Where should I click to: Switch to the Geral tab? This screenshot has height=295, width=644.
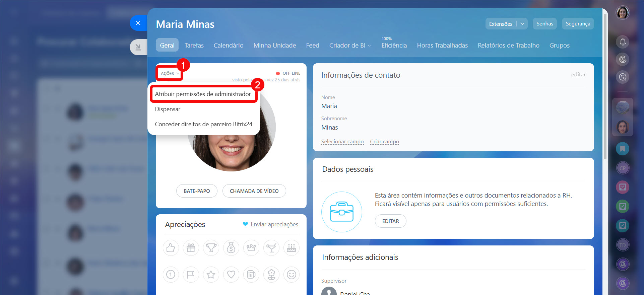coord(167,45)
